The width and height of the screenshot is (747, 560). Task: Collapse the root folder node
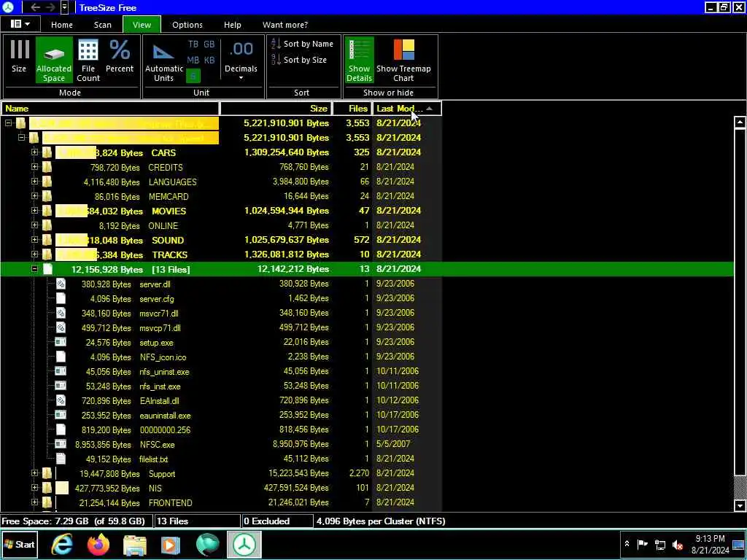tap(9, 123)
